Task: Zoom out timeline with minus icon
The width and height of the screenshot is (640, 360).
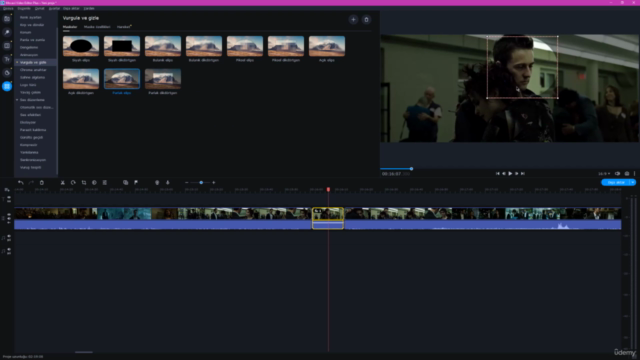Action: click(187, 182)
